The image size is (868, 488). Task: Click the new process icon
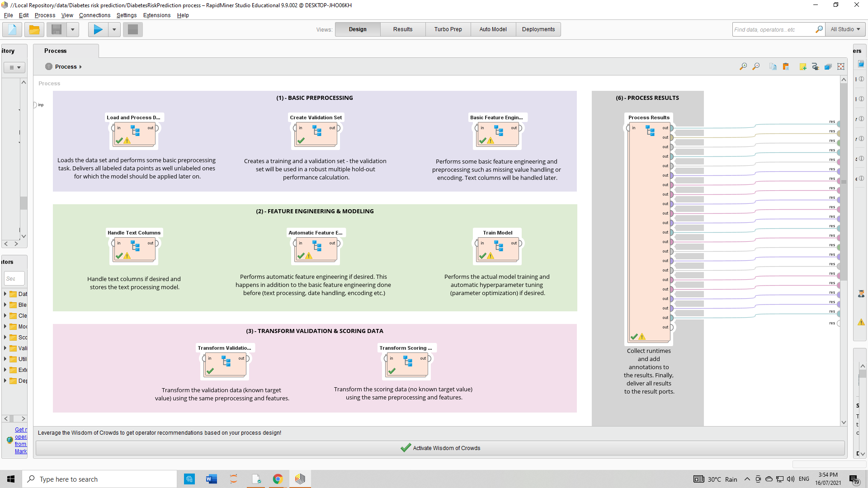click(x=12, y=30)
